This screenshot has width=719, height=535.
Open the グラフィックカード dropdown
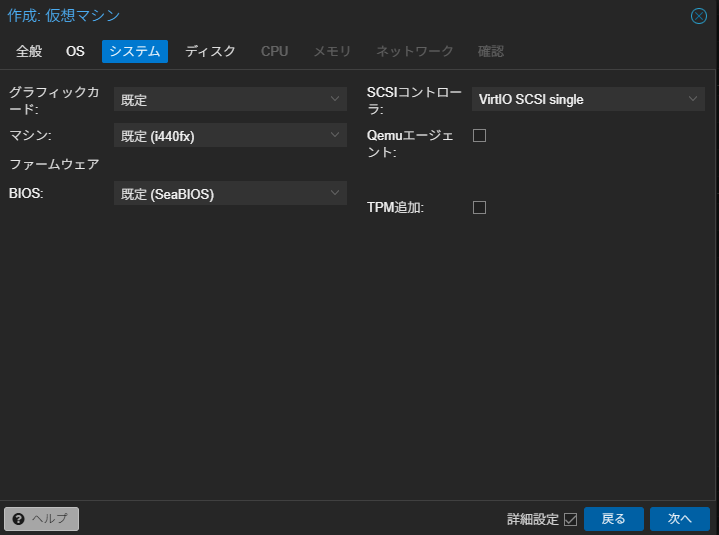(x=230, y=99)
